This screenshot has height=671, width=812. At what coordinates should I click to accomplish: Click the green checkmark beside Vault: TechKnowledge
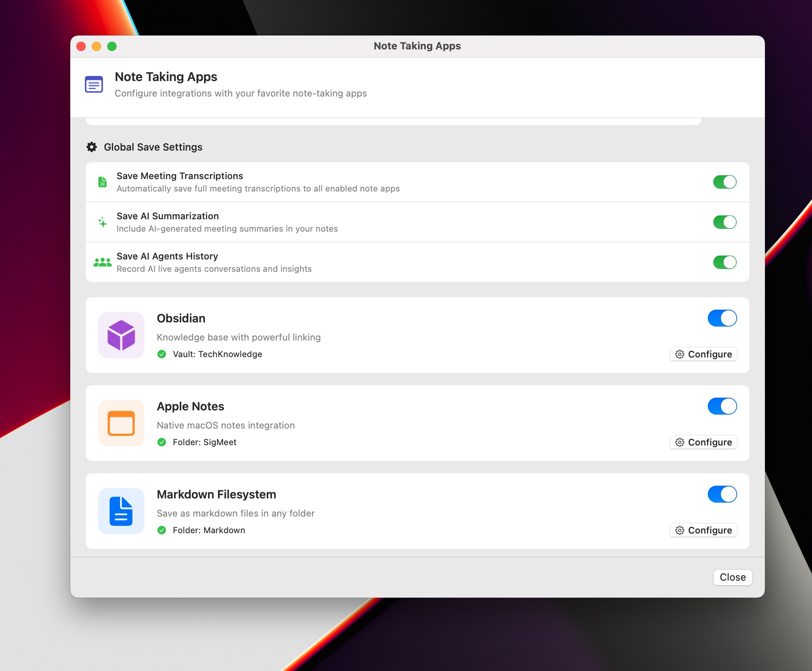[x=162, y=354]
